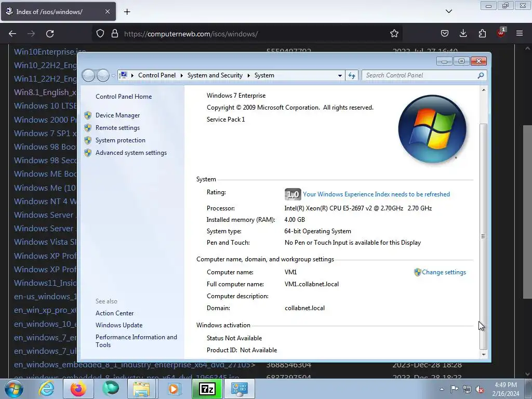Click the shield icon next to Change settings
Screen dimensions: 532x399
(x=417, y=272)
